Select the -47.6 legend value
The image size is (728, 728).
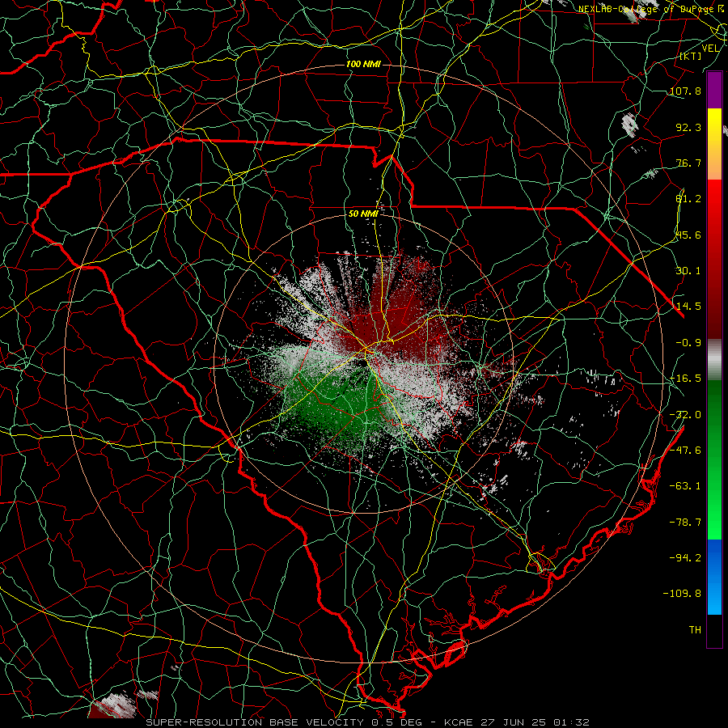(x=685, y=451)
